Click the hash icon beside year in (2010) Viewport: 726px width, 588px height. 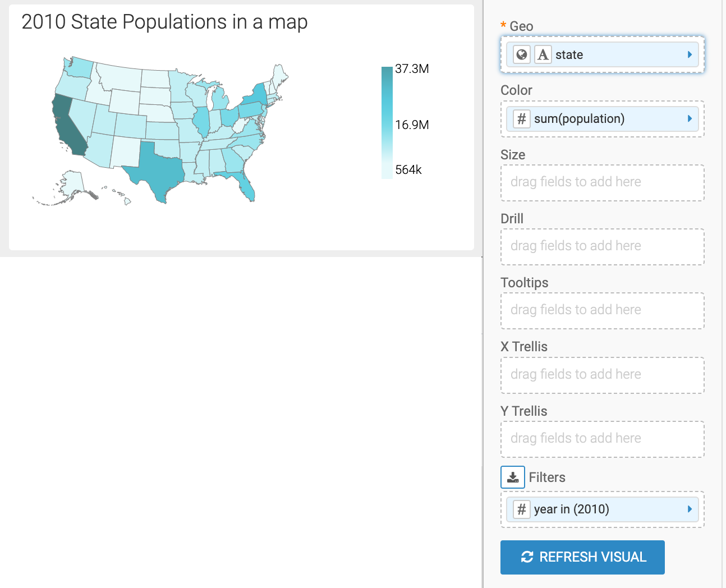[521, 509]
